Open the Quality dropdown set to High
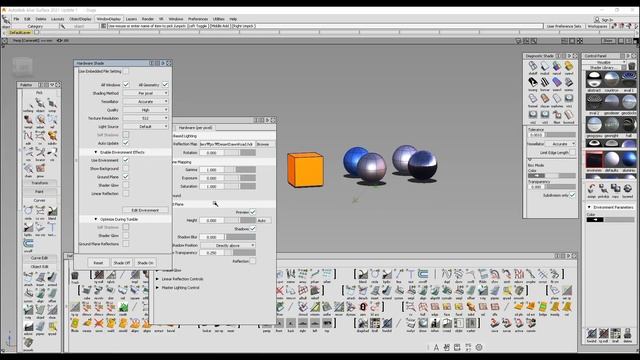The image size is (640, 360). pos(146,110)
